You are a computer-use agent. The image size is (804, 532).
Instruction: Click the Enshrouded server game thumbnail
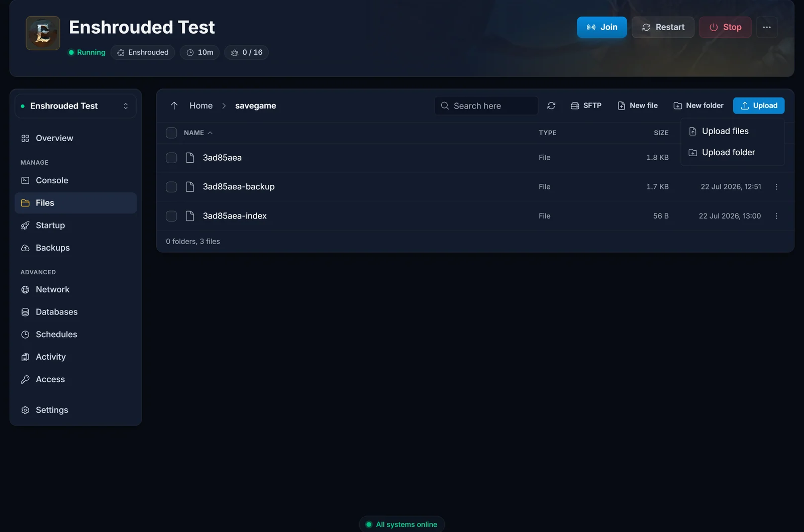click(x=43, y=33)
